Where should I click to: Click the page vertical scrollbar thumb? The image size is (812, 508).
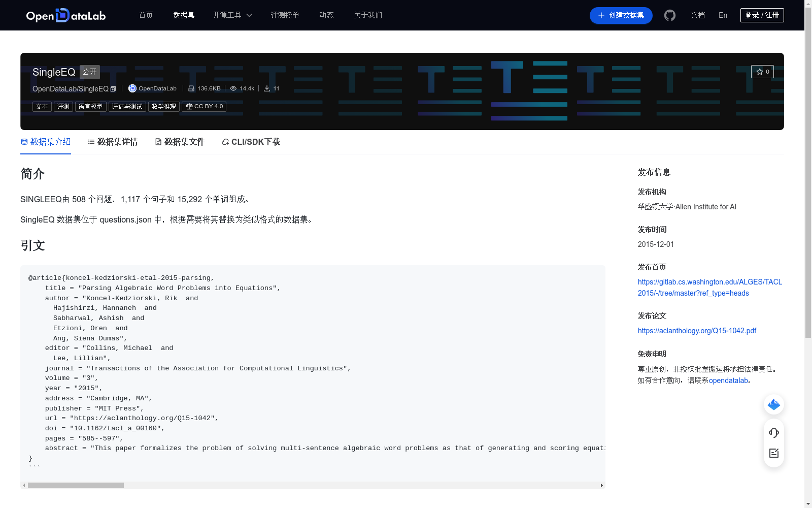point(808,173)
